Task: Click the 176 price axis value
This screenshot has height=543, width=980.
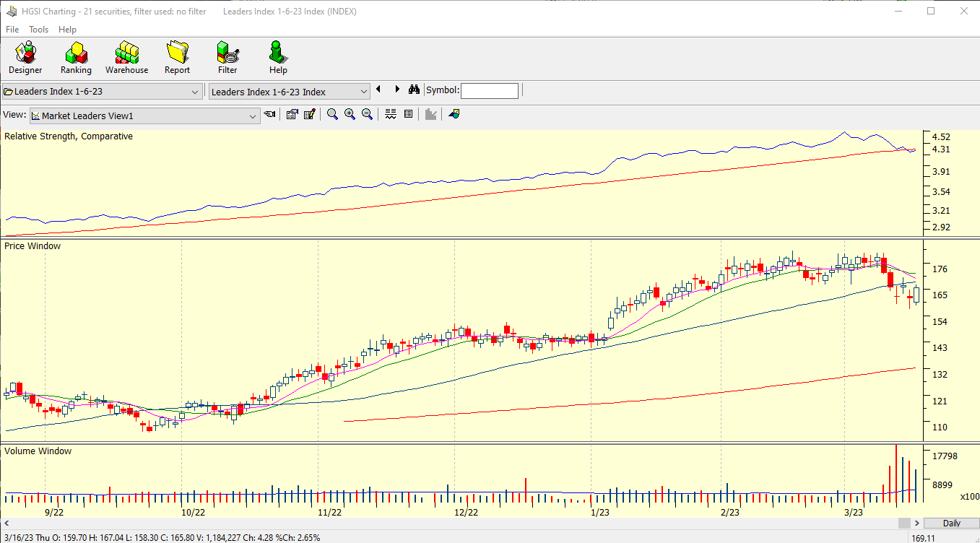Action: [x=940, y=269]
